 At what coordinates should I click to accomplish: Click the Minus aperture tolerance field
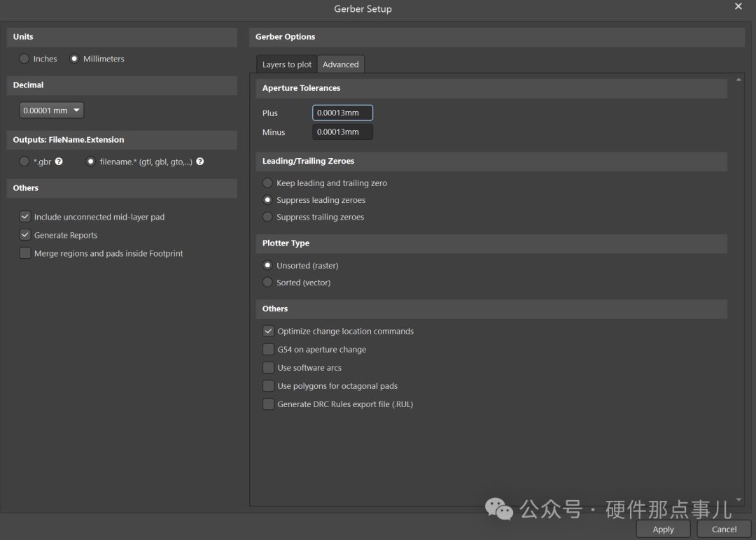point(343,132)
